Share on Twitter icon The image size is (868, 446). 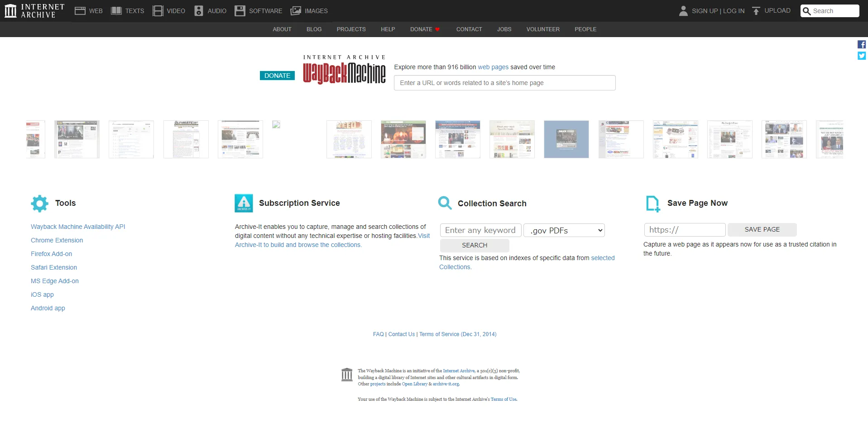tap(862, 56)
